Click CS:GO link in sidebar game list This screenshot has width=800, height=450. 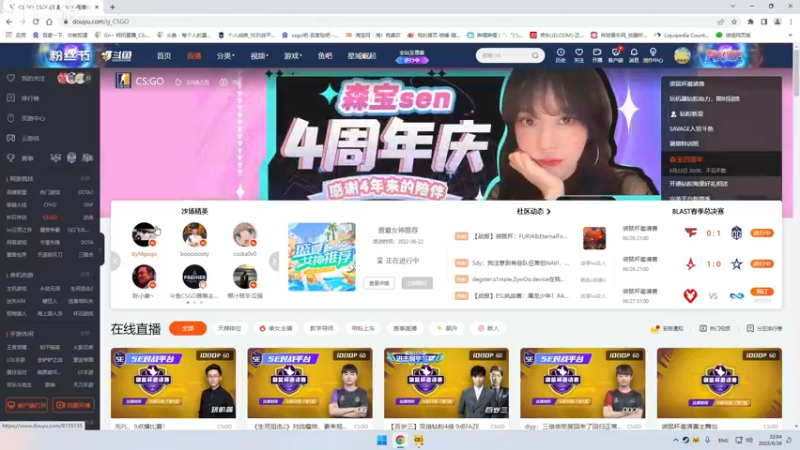tap(50, 217)
